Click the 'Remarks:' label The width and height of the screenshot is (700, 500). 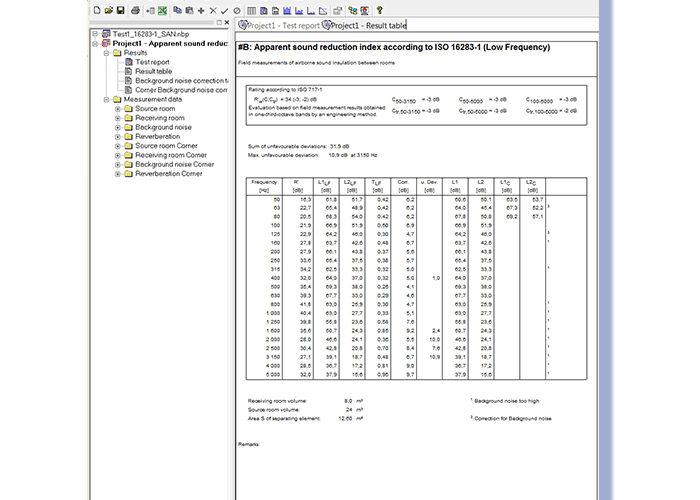coord(249,444)
